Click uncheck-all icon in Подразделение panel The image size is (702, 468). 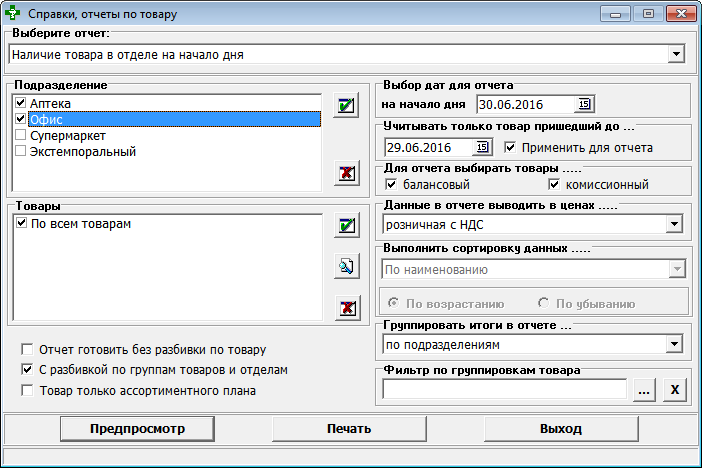[346, 174]
